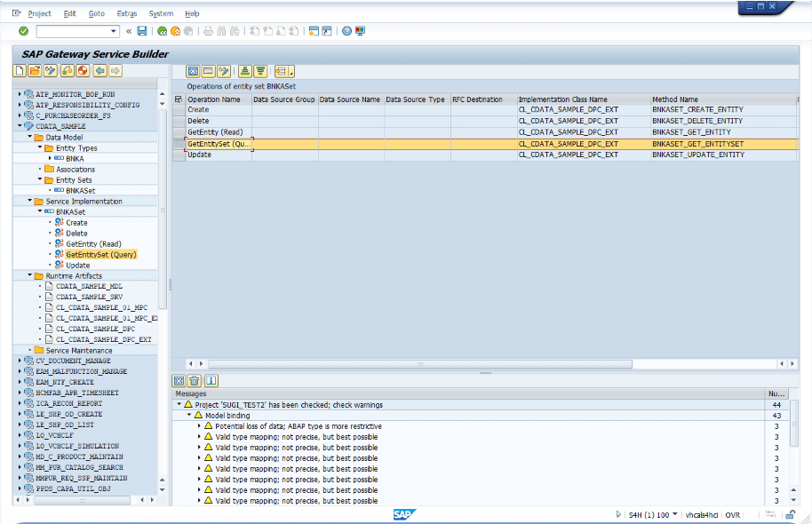Click Open Project folder icon
Image resolution: width=812 pixels, height=524 pixels.
35,71
